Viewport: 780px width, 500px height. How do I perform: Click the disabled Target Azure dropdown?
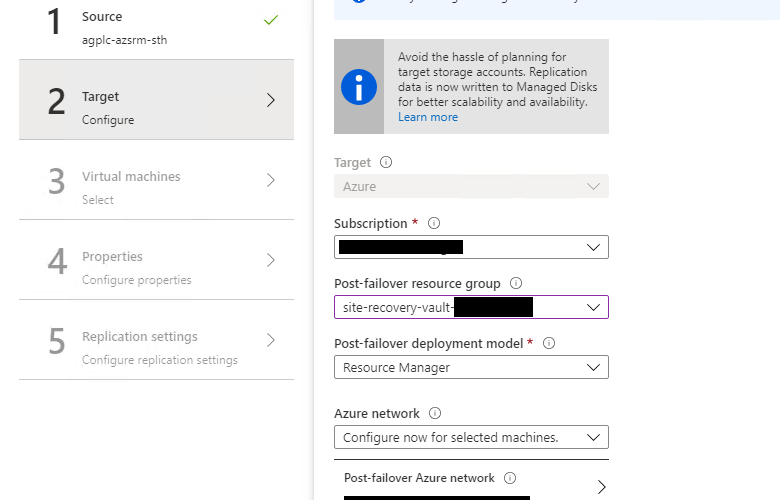tap(471, 187)
